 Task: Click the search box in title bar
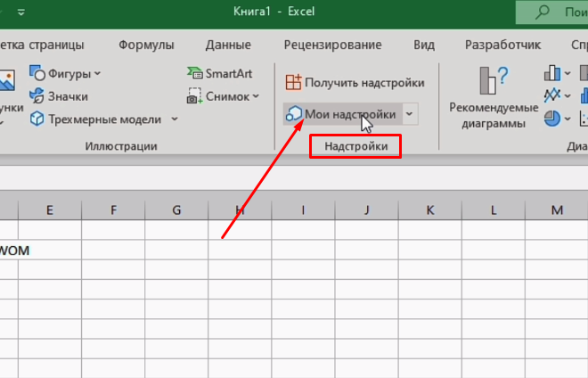click(552, 12)
